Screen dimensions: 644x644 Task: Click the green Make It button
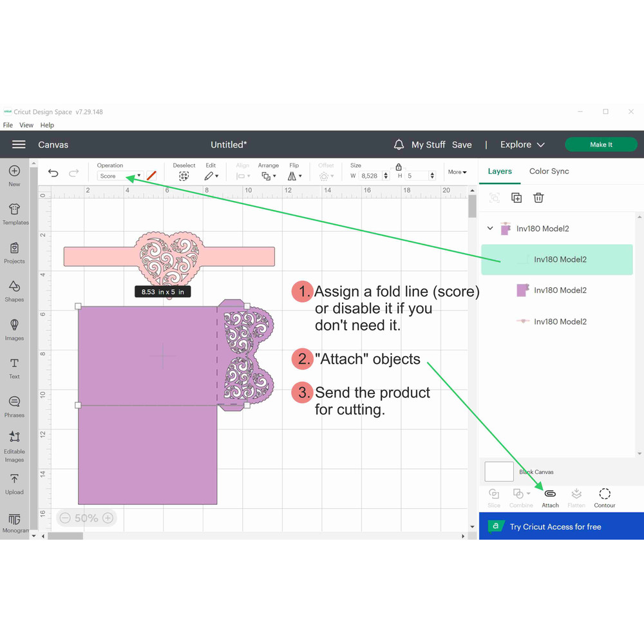pyautogui.click(x=601, y=145)
